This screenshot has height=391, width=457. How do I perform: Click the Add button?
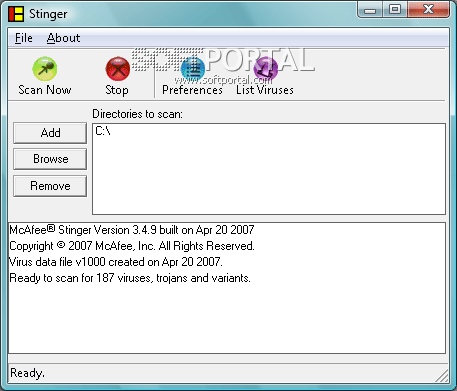[50, 133]
